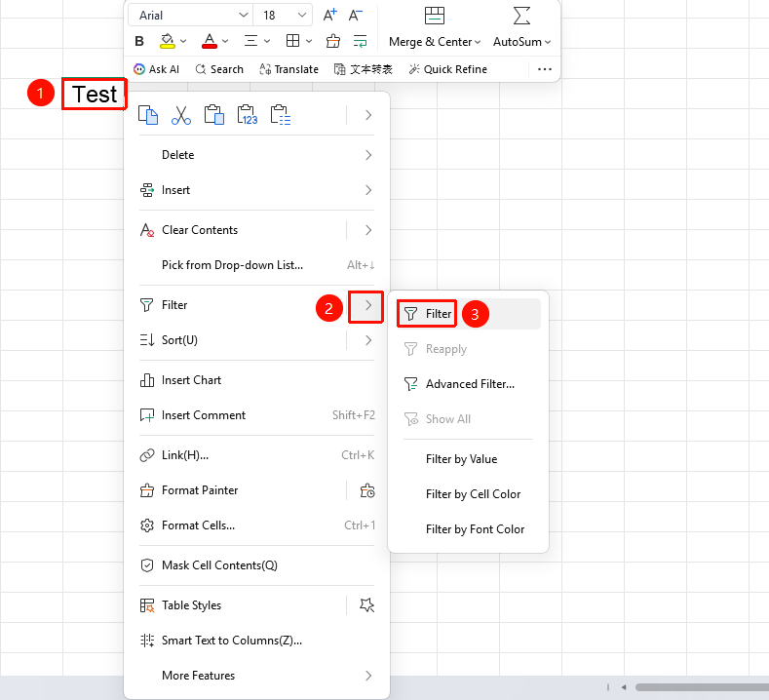Decrease font size with A- icon

point(356,16)
